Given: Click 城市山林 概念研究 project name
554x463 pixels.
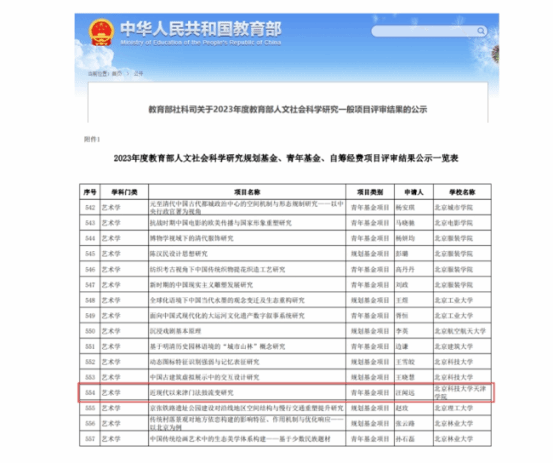Looking at the screenshot, I should [x=217, y=347].
